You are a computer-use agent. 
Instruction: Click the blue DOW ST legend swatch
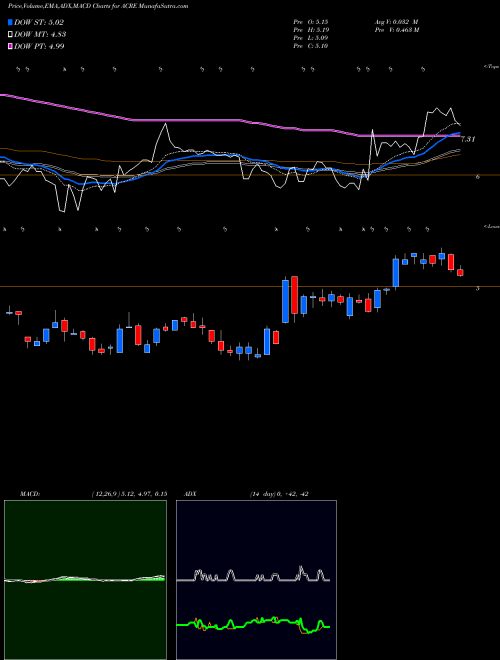tap(10, 22)
